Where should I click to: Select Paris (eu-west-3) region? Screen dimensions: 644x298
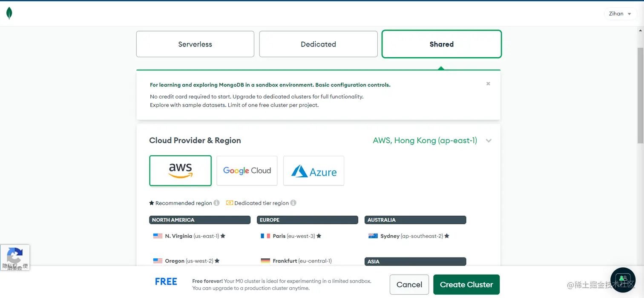click(x=291, y=236)
